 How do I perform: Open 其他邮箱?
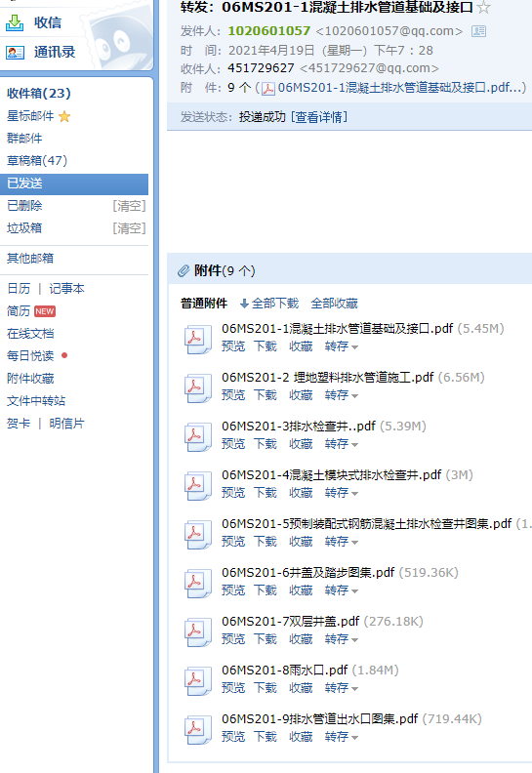[x=30, y=259]
